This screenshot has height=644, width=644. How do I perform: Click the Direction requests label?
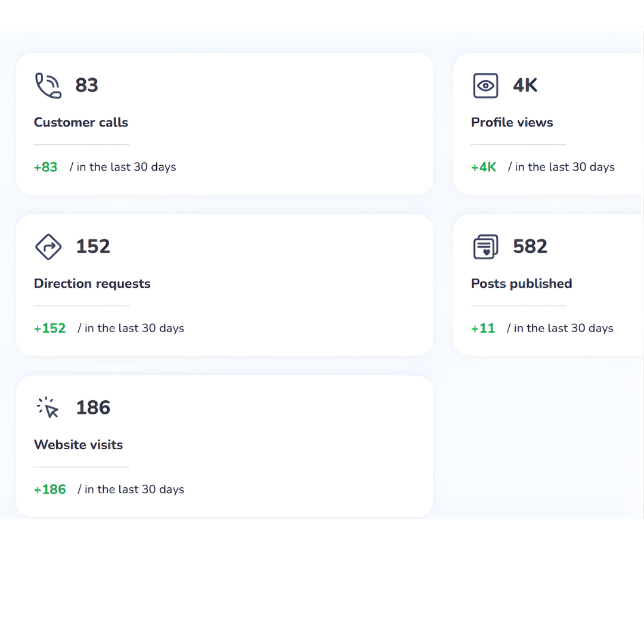[92, 284]
